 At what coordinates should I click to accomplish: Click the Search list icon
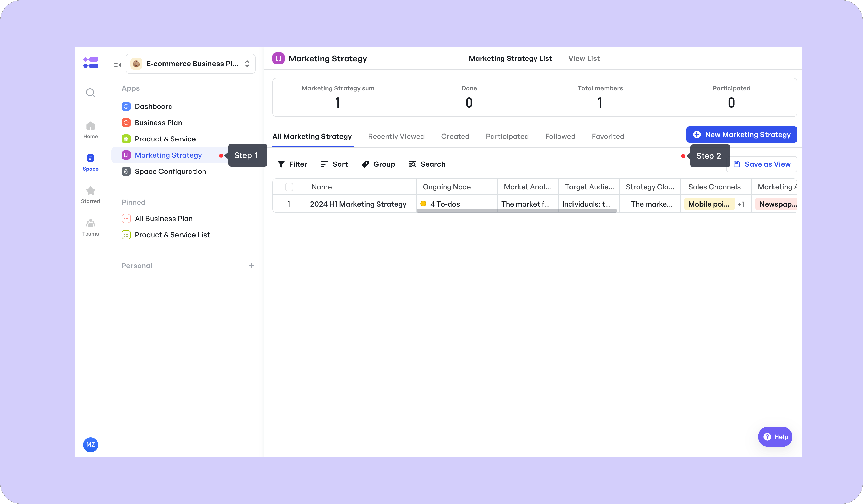[412, 164]
